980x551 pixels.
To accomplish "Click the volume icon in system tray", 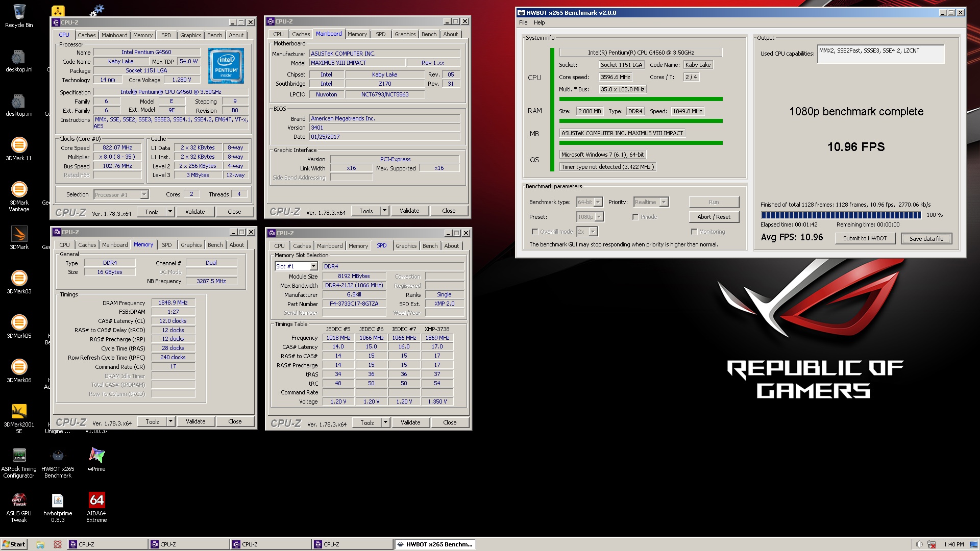I will click(x=919, y=544).
